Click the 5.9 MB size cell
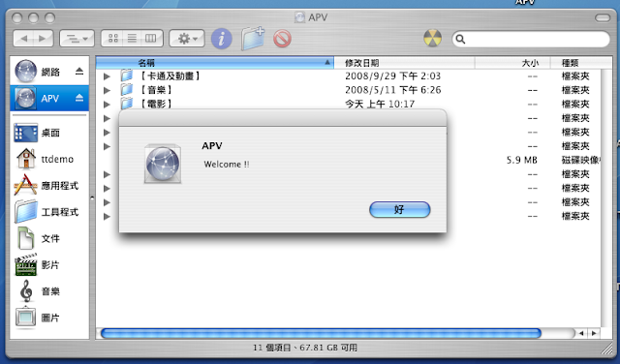 (521, 160)
